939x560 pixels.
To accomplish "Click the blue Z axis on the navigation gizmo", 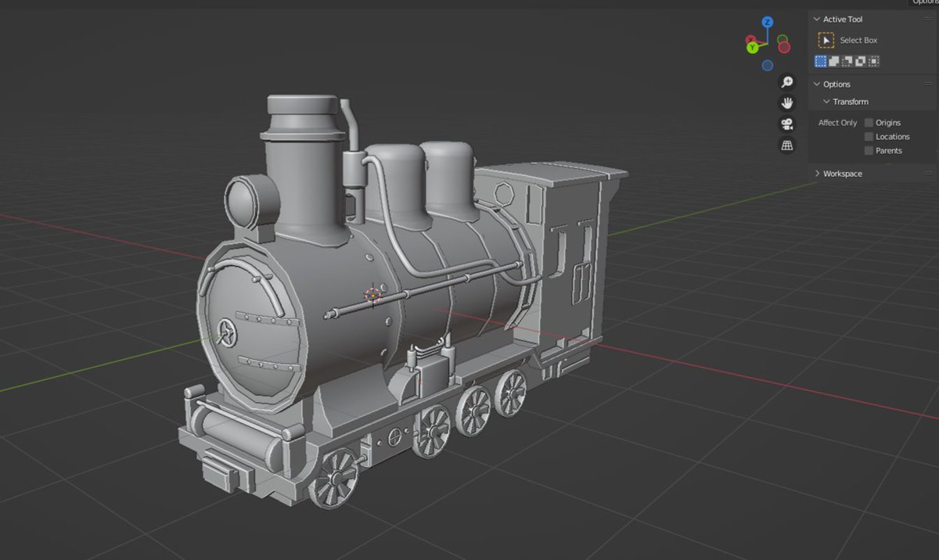I will (768, 22).
